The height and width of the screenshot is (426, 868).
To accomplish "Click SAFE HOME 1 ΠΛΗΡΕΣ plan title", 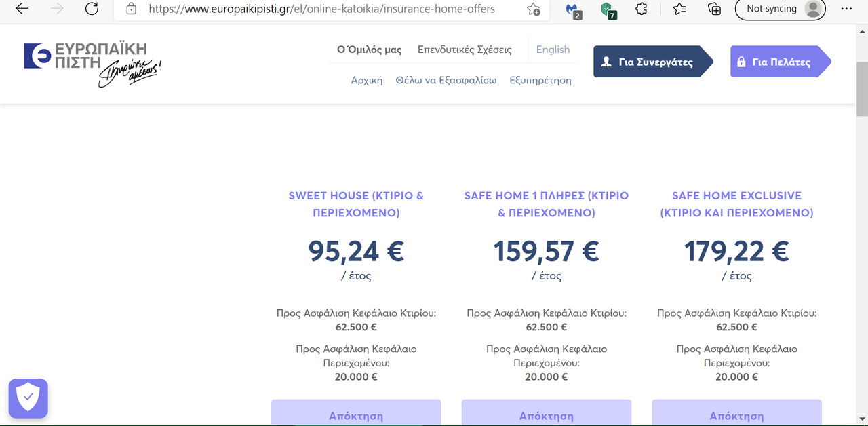I will pyautogui.click(x=547, y=204).
